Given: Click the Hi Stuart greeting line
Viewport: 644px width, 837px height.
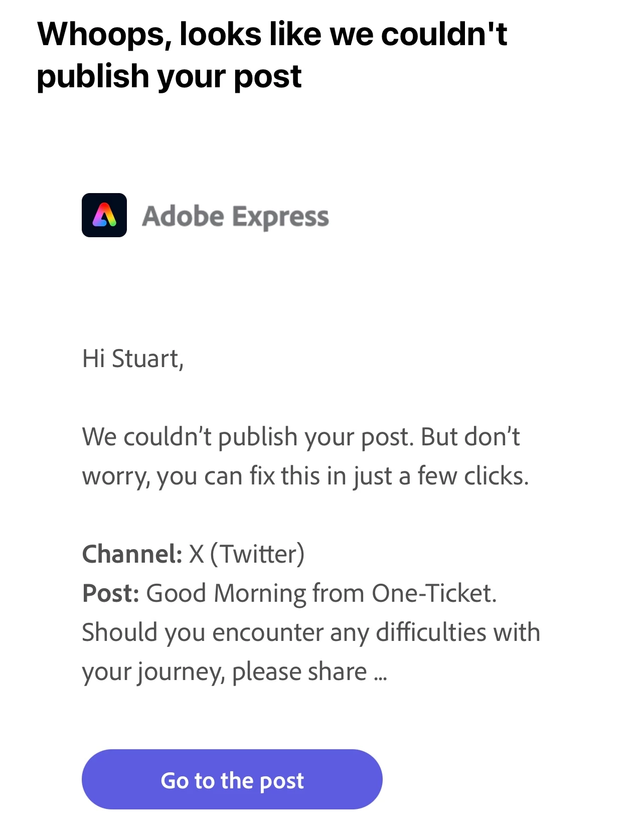Looking at the screenshot, I should coord(133,359).
